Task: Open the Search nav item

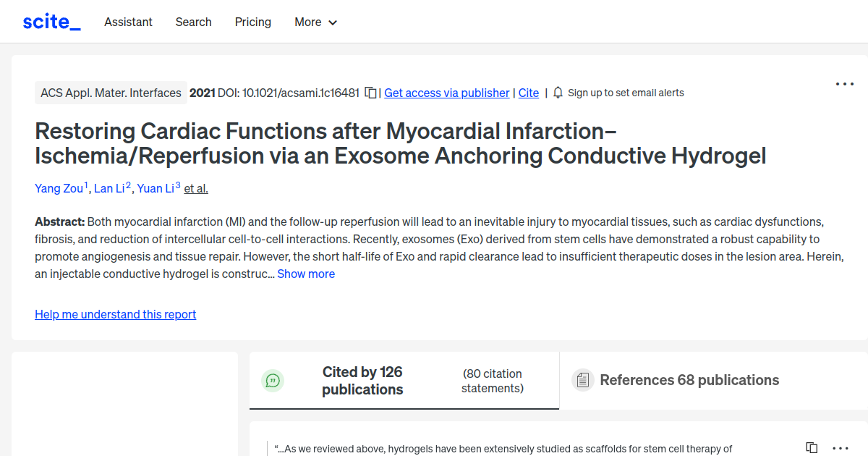Action: pyautogui.click(x=193, y=22)
